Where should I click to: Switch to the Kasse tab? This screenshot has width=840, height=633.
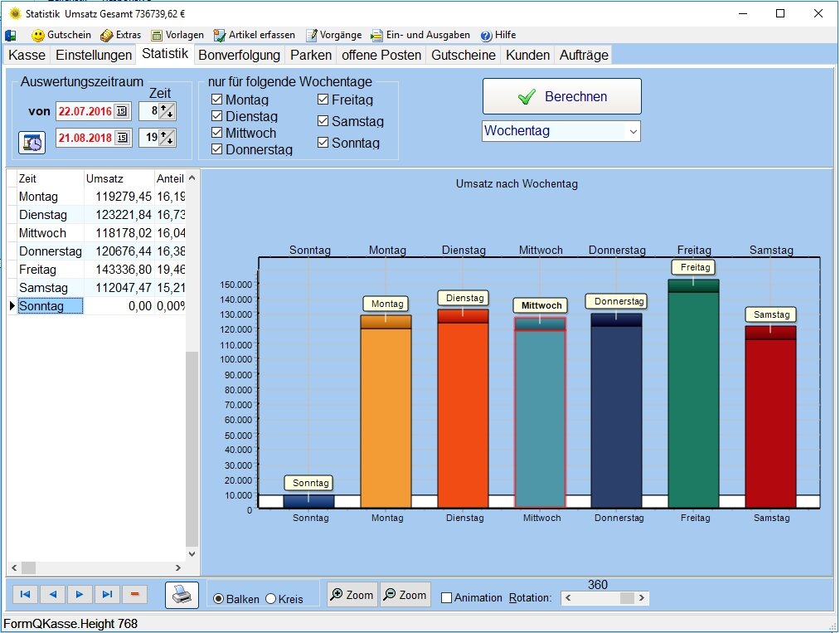pyautogui.click(x=27, y=56)
